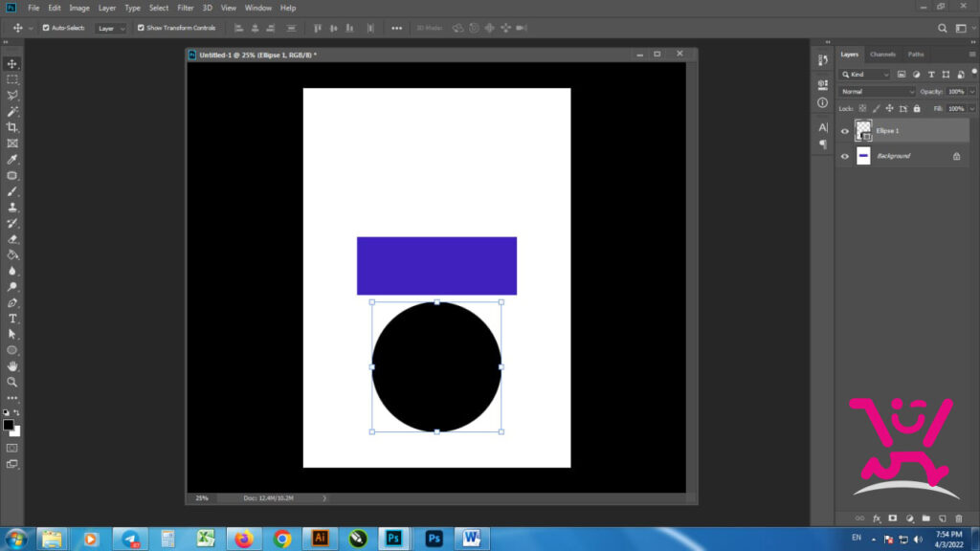Viewport: 980px width, 551px height.
Task: Select the Rectangular Marquee tool
Action: [x=11, y=79]
